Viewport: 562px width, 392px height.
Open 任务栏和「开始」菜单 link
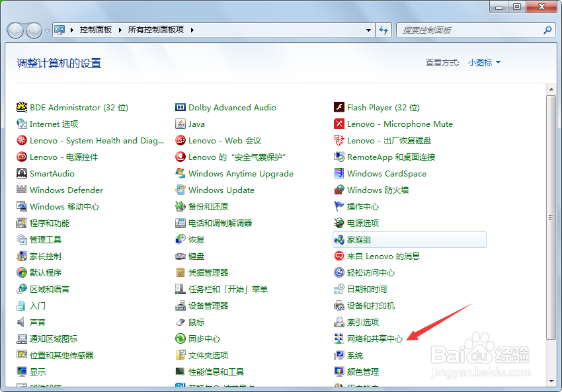pyautogui.click(x=228, y=289)
